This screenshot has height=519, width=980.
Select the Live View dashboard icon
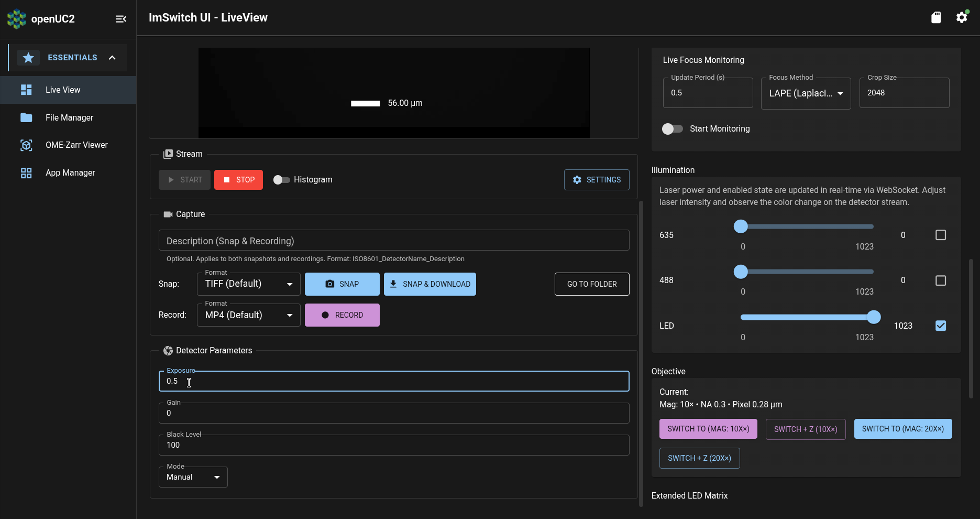click(26, 90)
